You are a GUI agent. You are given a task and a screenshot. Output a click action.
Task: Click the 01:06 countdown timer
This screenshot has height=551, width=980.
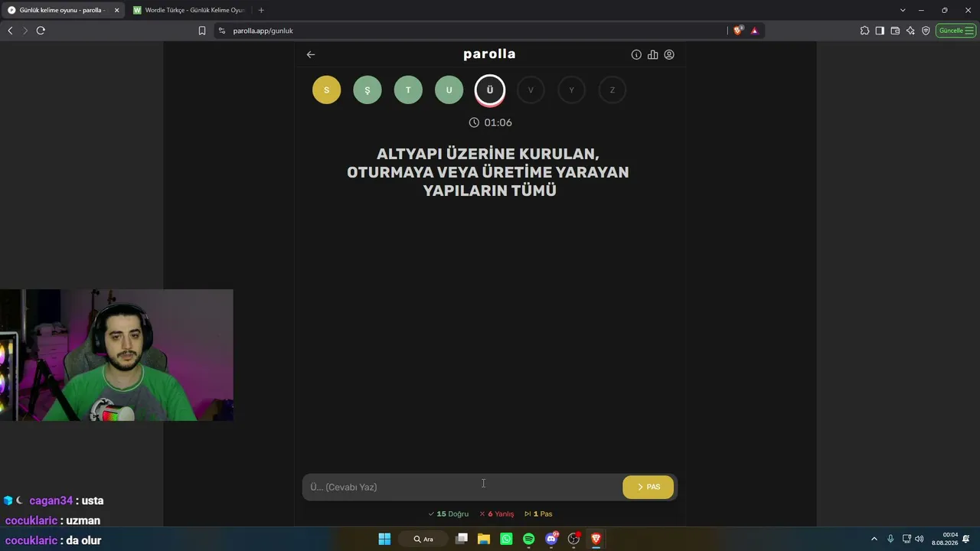(x=490, y=122)
